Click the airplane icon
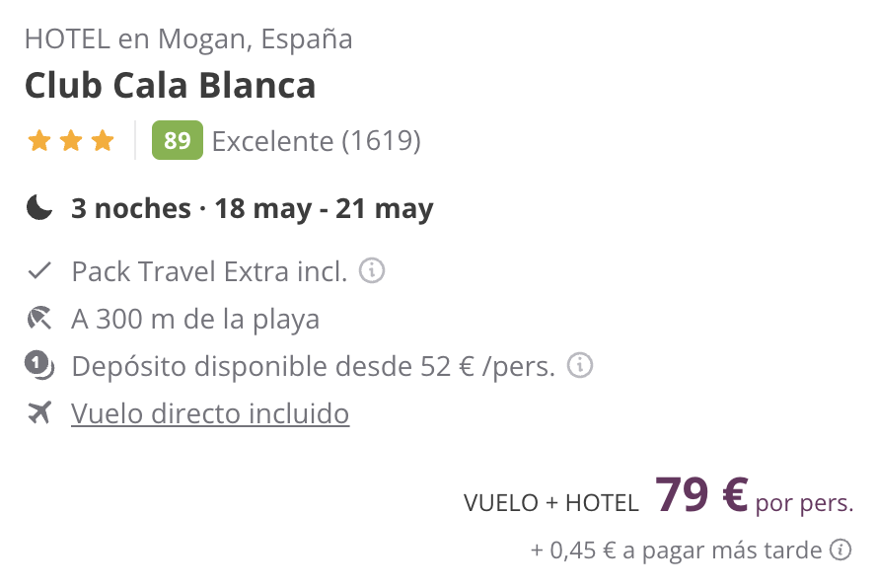Image resolution: width=876 pixels, height=588 pixels. [39, 413]
